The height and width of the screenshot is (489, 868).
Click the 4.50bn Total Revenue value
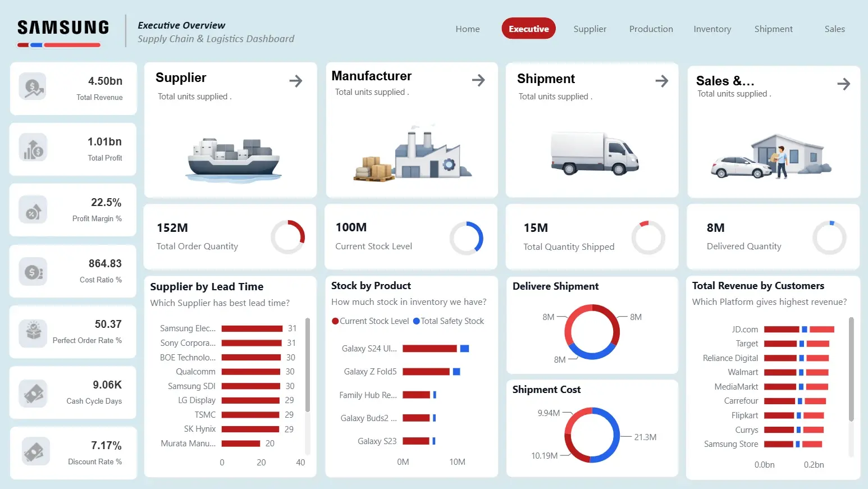(x=105, y=81)
